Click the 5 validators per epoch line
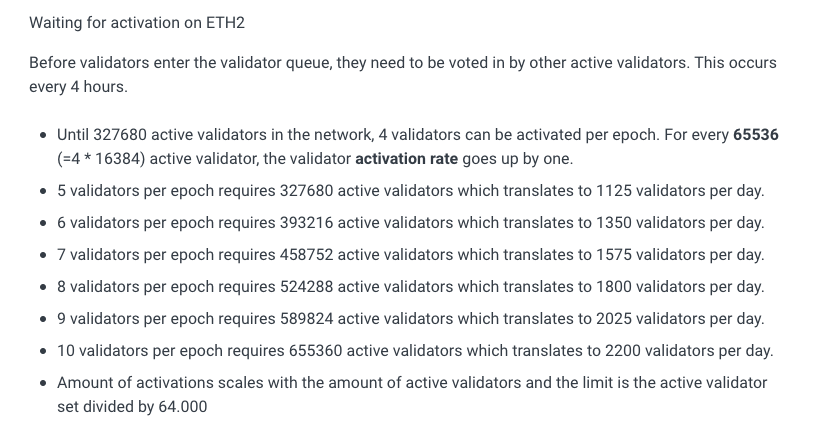 click(411, 191)
